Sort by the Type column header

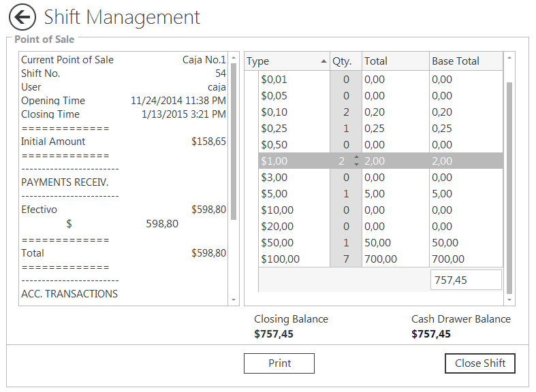(x=286, y=61)
